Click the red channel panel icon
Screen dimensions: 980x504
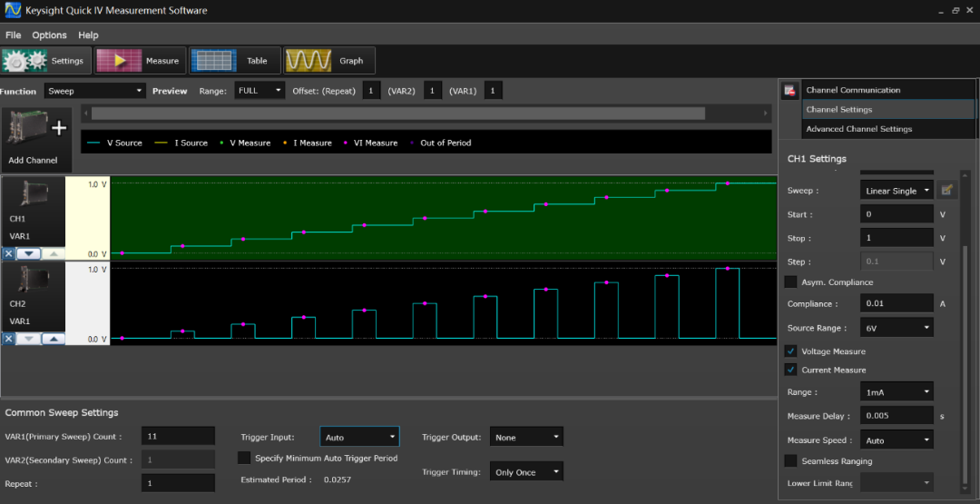point(789,91)
